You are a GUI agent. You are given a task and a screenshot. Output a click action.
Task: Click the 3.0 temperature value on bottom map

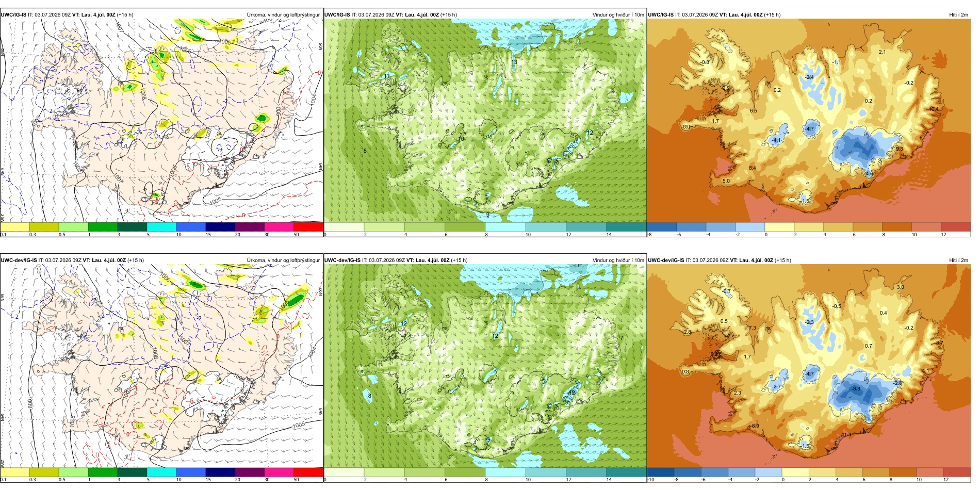[901, 287]
